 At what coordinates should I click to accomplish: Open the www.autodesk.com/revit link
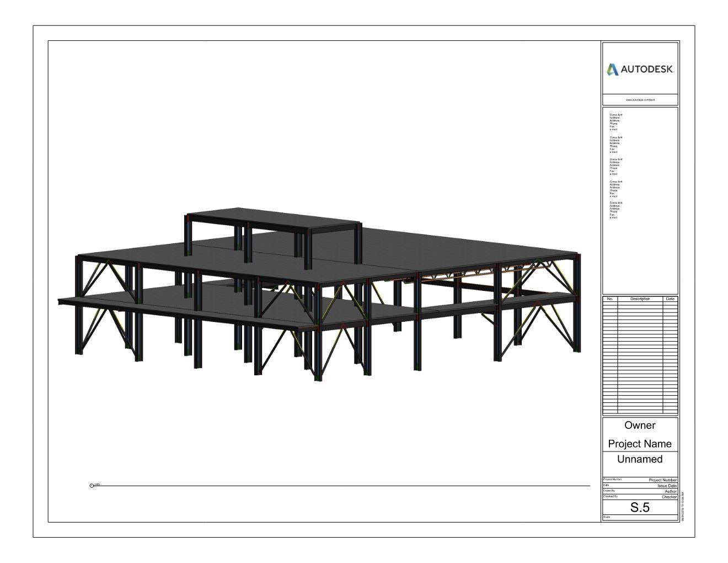tap(640, 100)
